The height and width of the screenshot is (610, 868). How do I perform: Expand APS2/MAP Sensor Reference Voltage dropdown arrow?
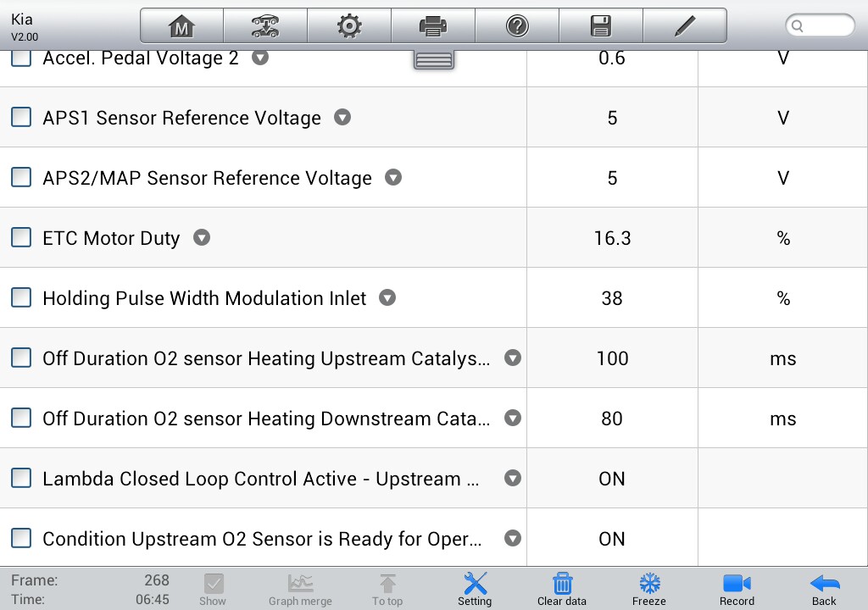[x=393, y=178]
